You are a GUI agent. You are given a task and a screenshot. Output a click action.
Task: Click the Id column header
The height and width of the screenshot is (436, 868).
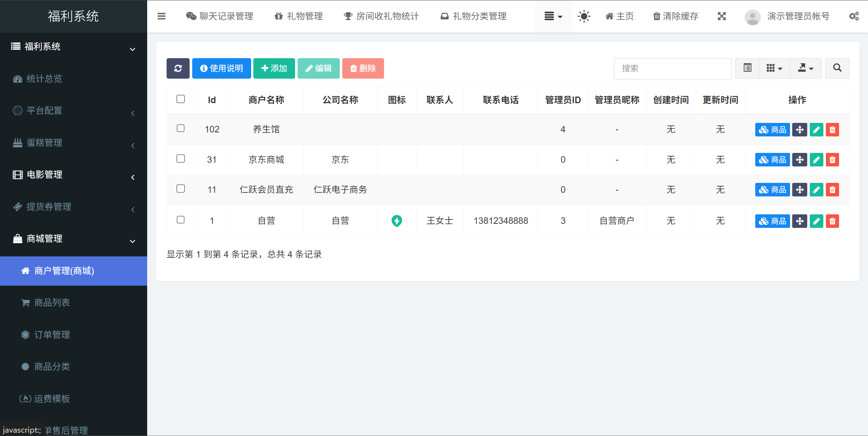click(x=212, y=100)
